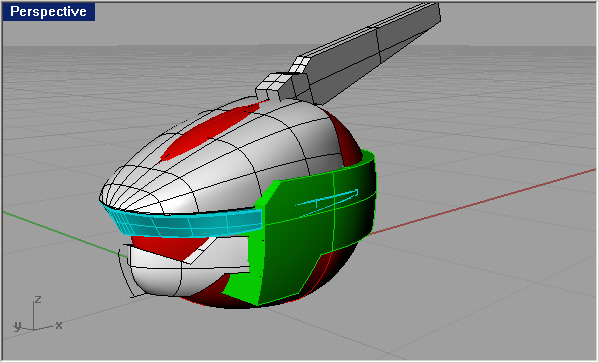Select the red X-axis grid line
Viewport: 599px width, 363px height.
click(x=481, y=201)
